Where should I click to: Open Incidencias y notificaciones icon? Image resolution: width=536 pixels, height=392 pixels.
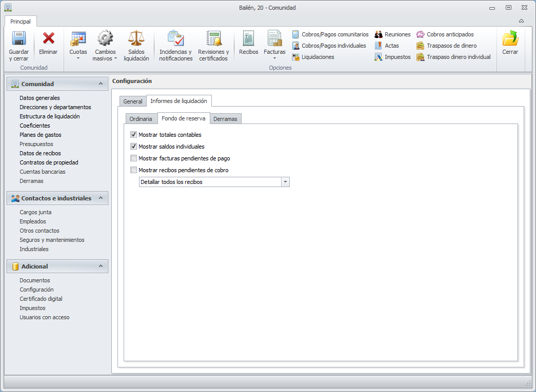(176, 38)
